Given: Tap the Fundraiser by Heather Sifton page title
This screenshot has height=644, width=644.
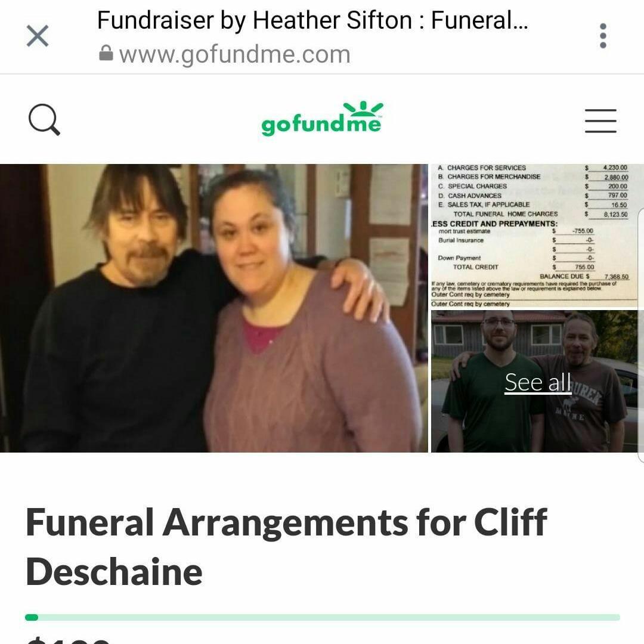Looking at the screenshot, I should point(312,20).
